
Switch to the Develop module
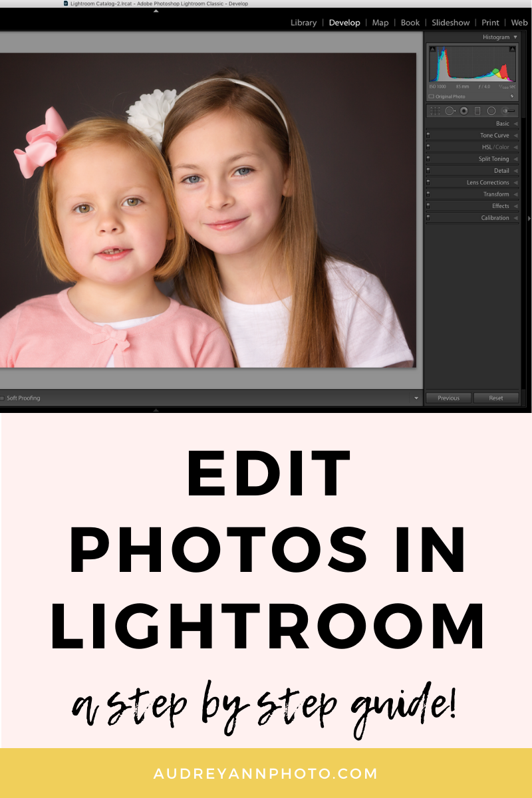pos(344,23)
